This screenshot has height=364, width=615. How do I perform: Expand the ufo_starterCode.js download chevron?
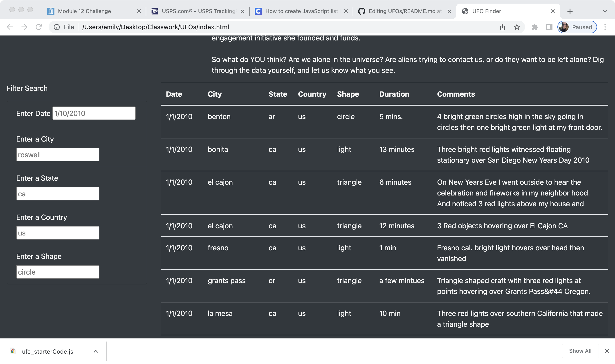pyautogui.click(x=96, y=351)
